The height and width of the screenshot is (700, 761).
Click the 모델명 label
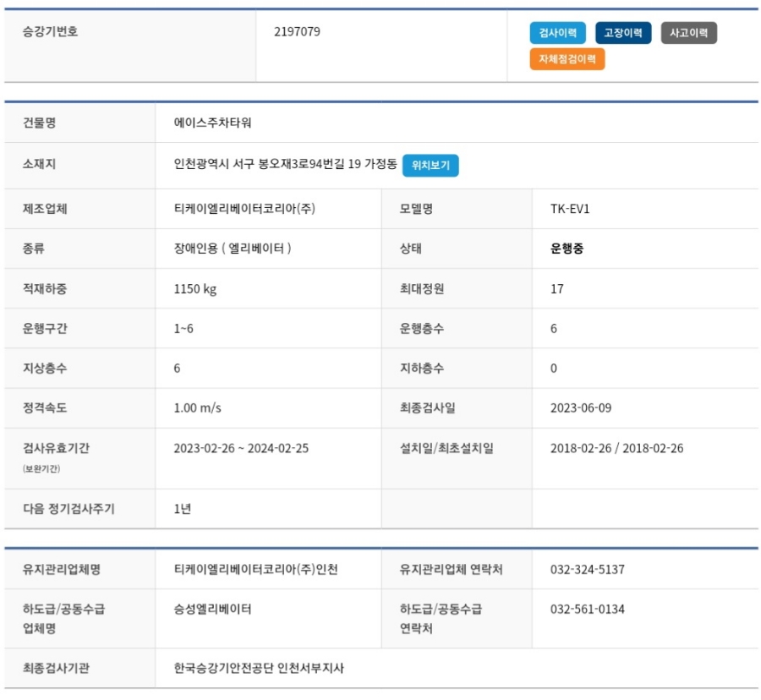[416, 209]
